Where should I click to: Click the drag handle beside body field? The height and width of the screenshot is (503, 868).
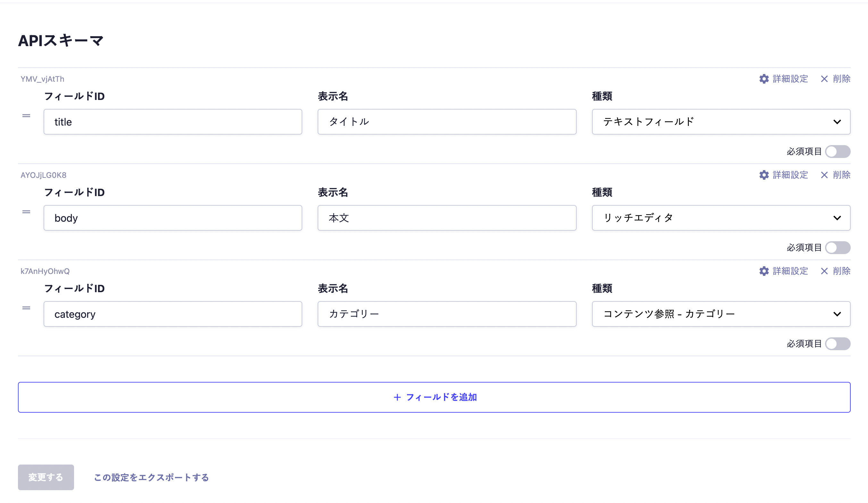tap(26, 212)
